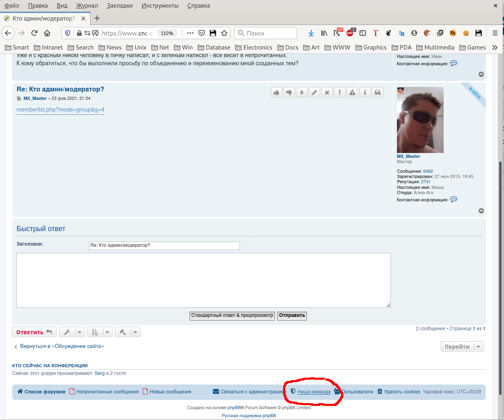Open the moderator gavel tools dropdown
Image resolution: width=504 pixels, height=420 pixels.
pyautogui.click(x=127, y=332)
